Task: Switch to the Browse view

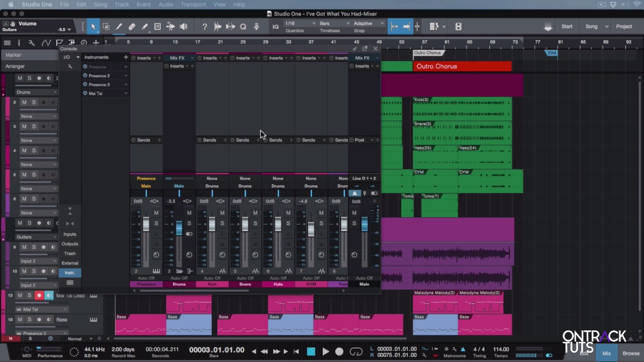Action: point(631,353)
